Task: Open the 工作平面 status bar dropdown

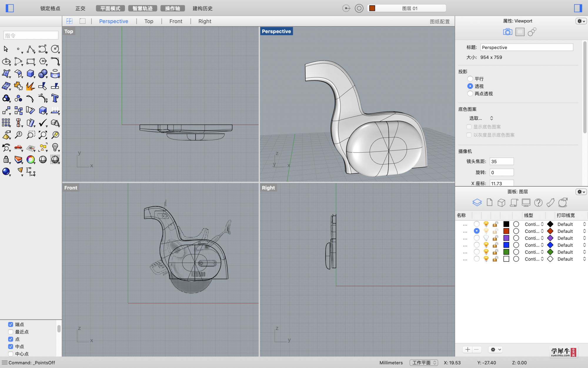Action: point(424,363)
